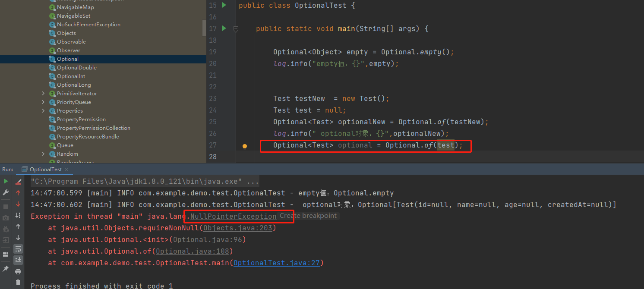This screenshot has height=289, width=644.
Task: Click the Restore Layout icon in Run sidebar
Action: (x=6, y=254)
